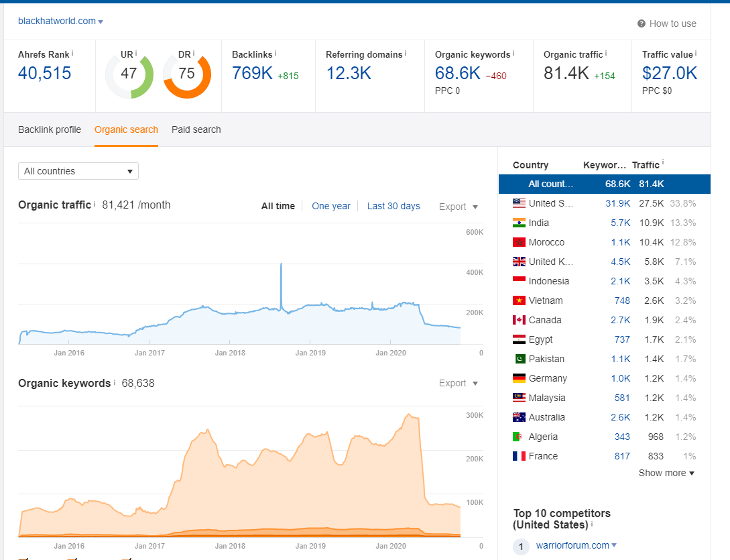Open the Ahrefs Rank value 40,515
The image size is (730, 560).
pos(45,73)
